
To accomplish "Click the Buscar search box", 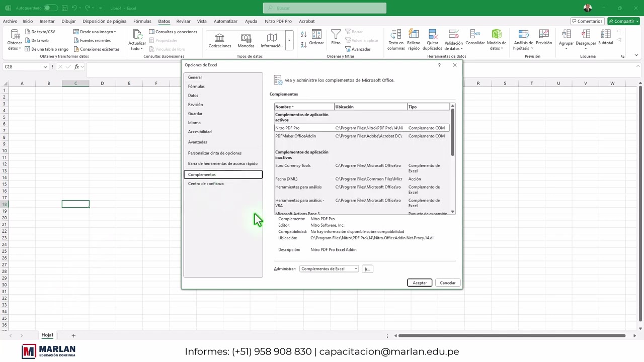I will (325, 8).
